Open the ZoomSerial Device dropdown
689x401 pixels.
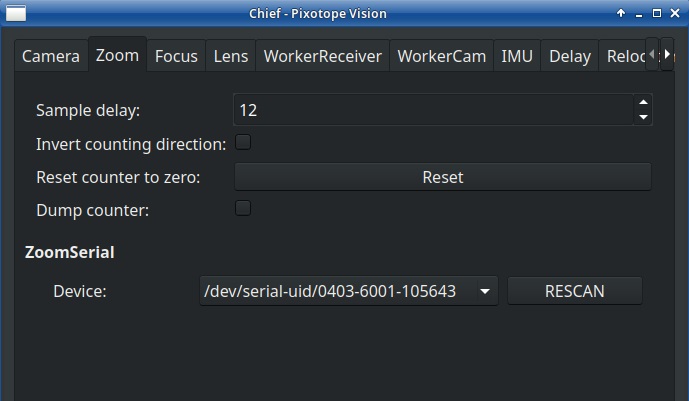coord(349,291)
